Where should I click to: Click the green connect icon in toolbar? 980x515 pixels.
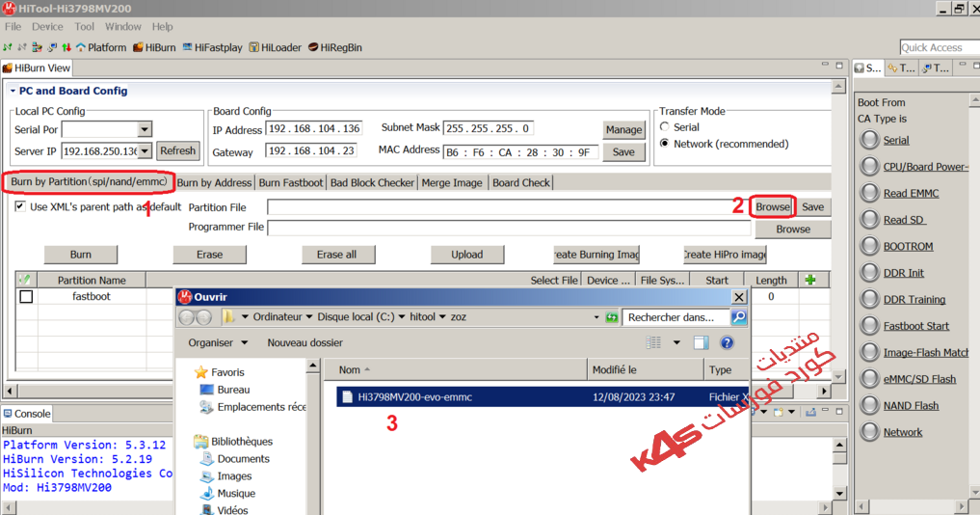pyautogui.click(x=8, y=47)
